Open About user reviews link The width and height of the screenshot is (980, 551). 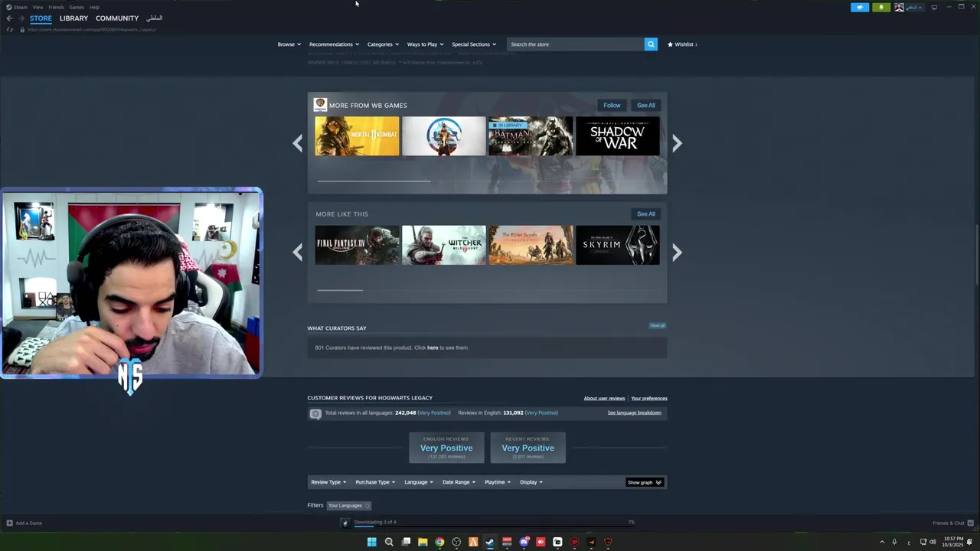click(x=604, y=399)
